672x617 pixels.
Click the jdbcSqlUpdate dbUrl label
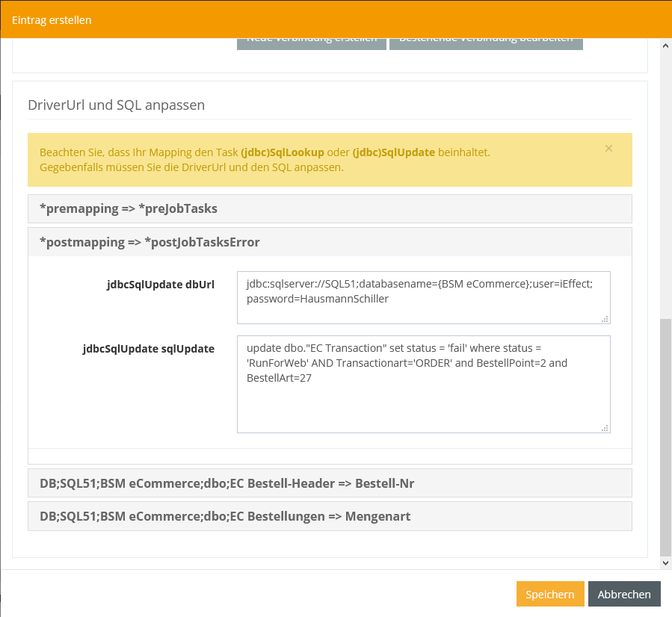[161, 285]
